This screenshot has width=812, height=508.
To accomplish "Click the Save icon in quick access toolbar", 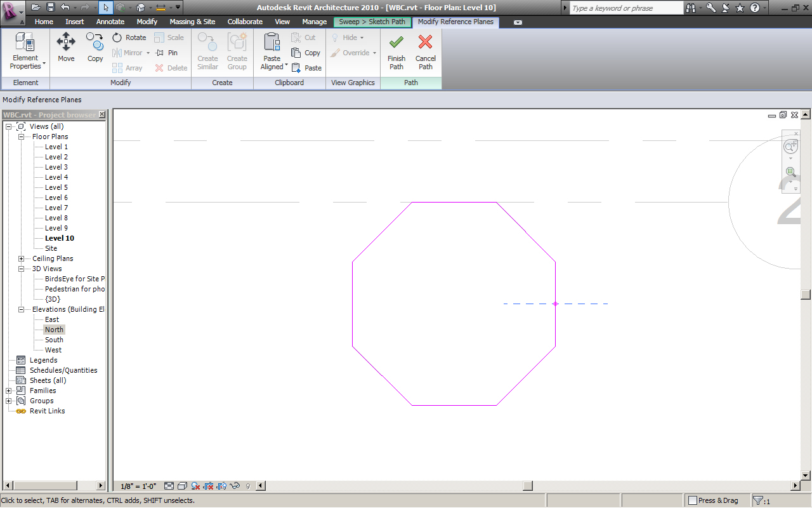I will point(50,8).
